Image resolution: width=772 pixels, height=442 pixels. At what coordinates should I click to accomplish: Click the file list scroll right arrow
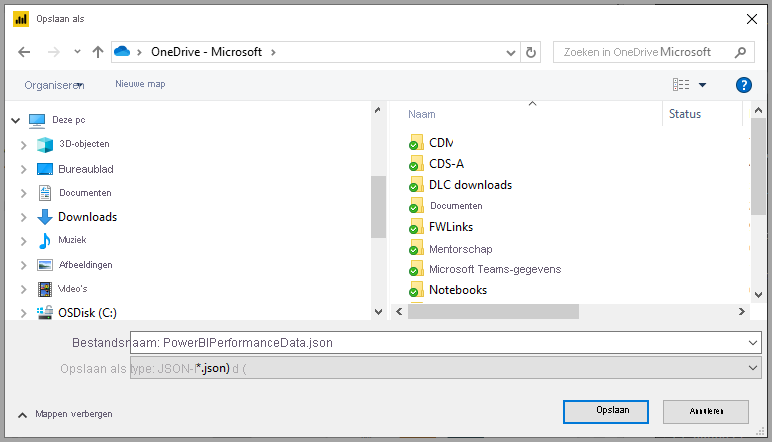click(x=741, y=312)
